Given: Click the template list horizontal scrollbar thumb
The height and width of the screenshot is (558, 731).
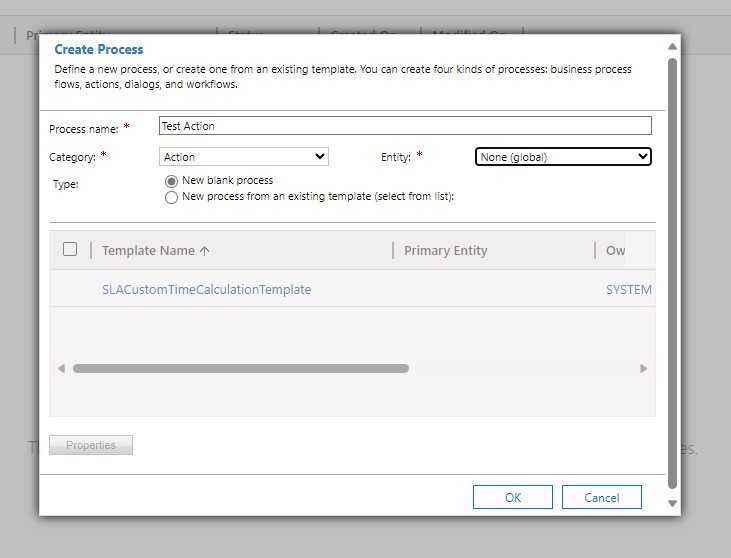Looking at the screenshot, I should pos(240,369).
